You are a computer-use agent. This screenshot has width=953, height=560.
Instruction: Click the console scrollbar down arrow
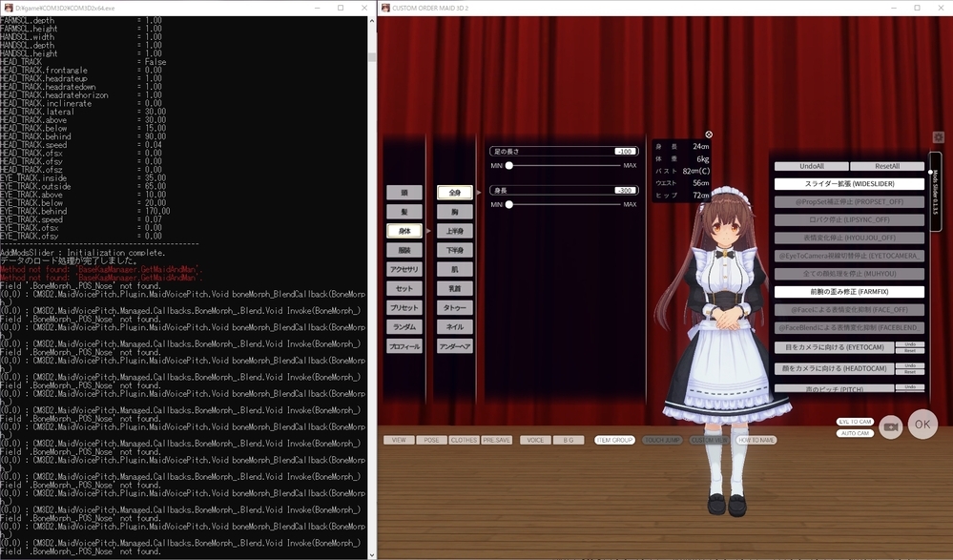[372, 554]
